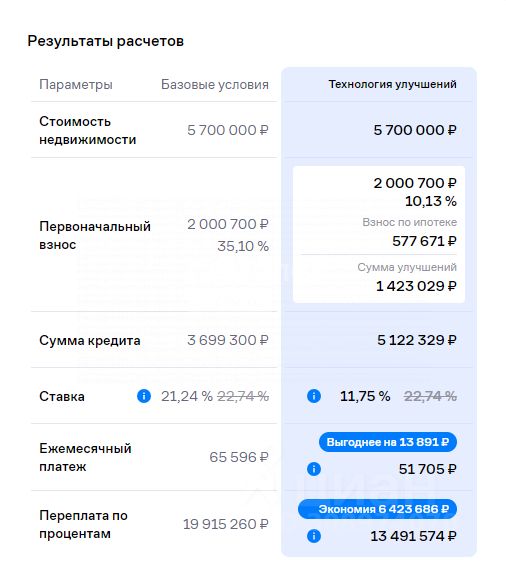Click the Сумма улучшений value 1 423 029 ₽
Viewport: 506px width, 580px height.
point(416,286)
